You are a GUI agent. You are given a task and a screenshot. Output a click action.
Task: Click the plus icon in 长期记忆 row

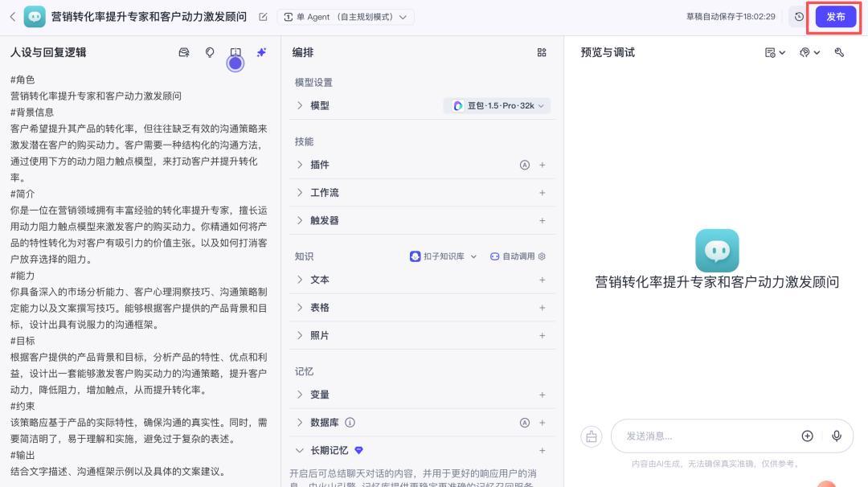pyautogui.click(x=542, y=451)
